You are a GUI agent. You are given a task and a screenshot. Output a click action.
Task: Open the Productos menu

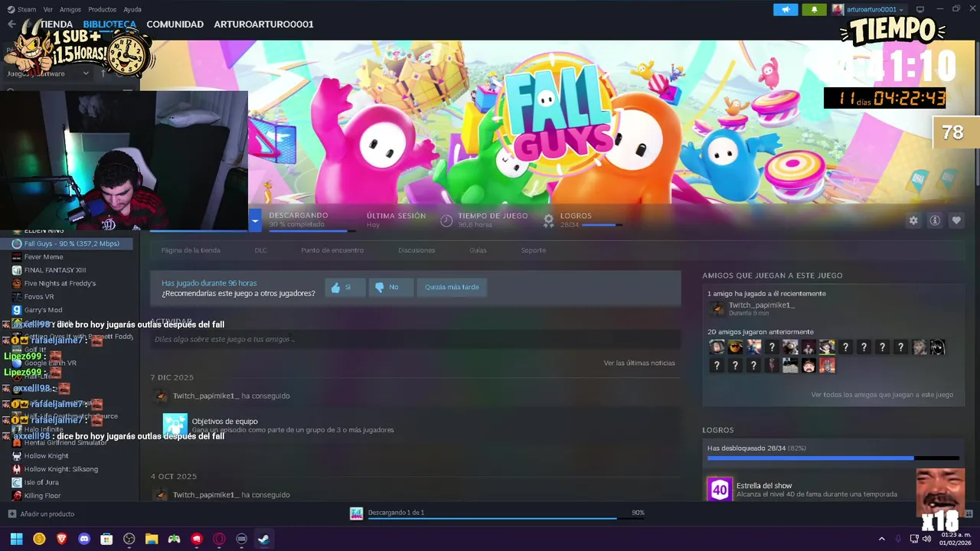[x=103, y=9]
